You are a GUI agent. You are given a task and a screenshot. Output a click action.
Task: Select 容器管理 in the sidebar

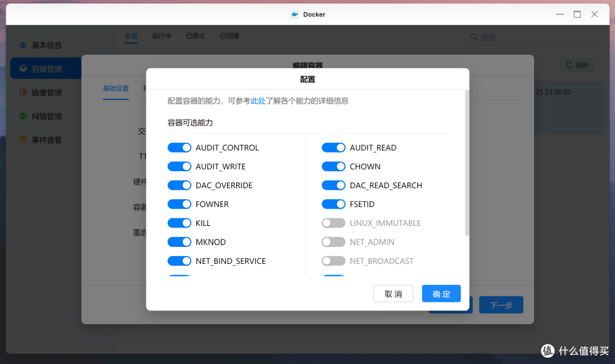tap(46, 69)
